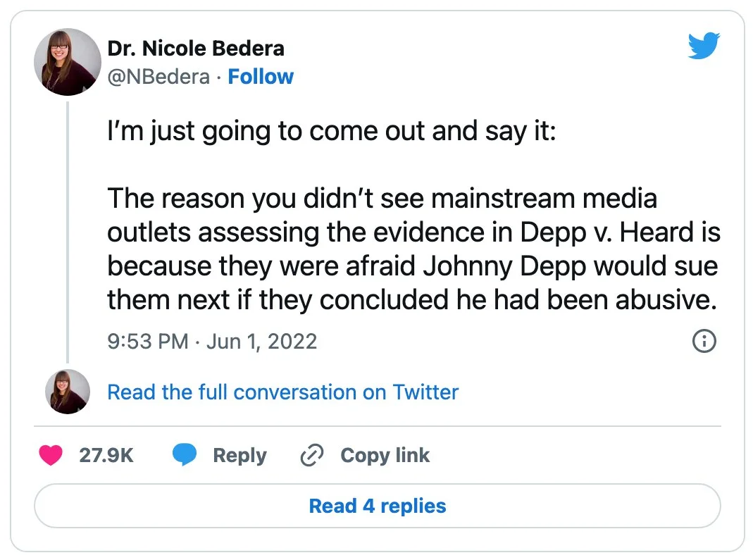Open the large profile avatar at top

tap(68, 62)
